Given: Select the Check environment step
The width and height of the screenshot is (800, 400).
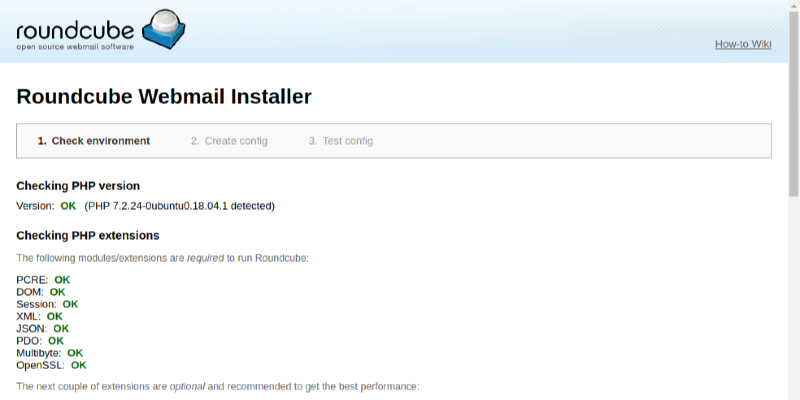Looking at the screenshot, I should point(94,141).
